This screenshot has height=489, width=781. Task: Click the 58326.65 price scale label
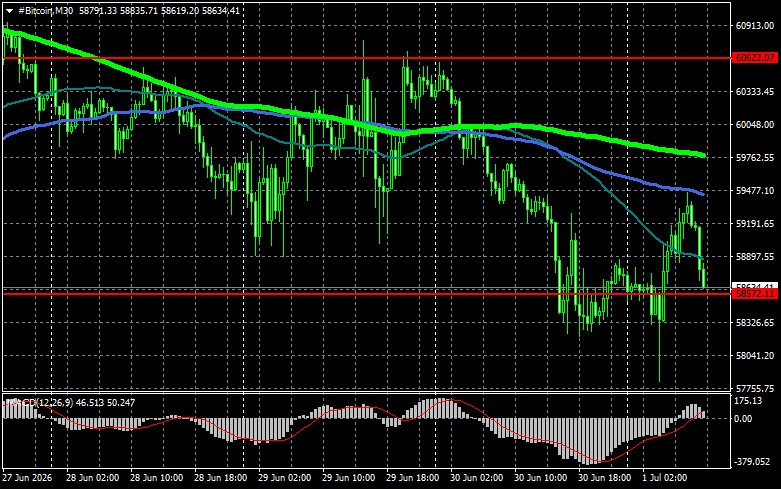tap(755, 323)
